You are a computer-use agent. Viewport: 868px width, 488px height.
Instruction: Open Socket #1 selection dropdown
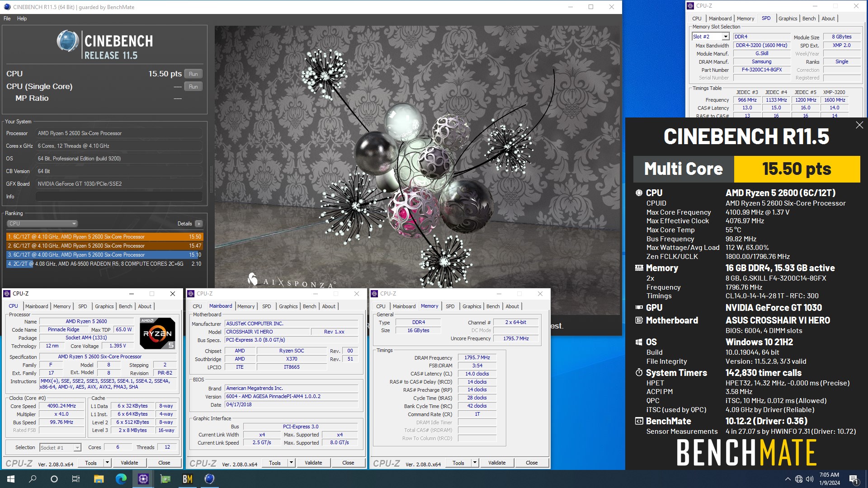pos(60,448)
